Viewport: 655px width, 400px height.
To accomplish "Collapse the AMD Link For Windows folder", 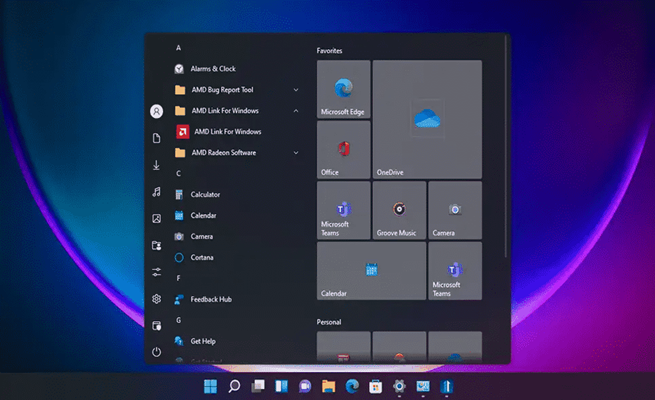I will click(x=296, y=111).
